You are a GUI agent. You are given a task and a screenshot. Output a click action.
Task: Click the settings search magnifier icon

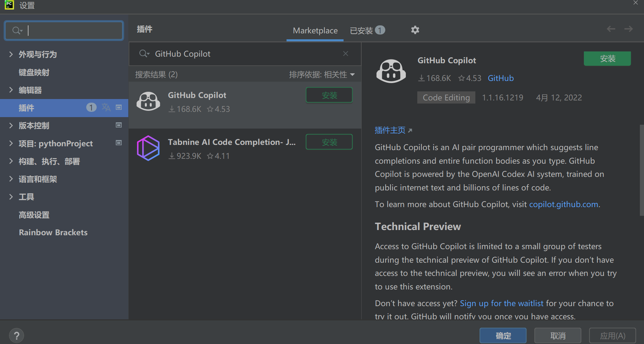(x=17, y=31)
